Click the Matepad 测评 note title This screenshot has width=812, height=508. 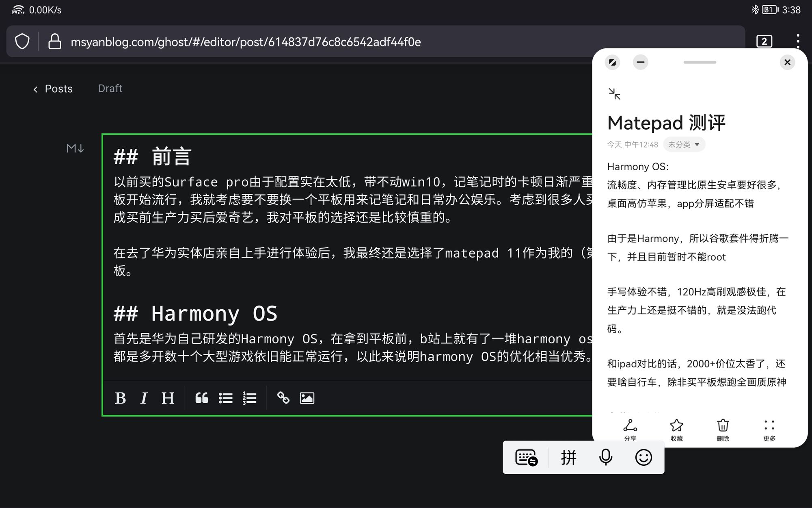point(666,123)
